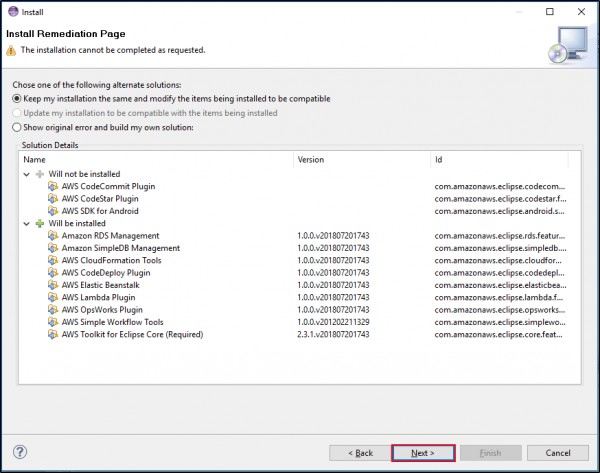
Task: Click the Name column header
Action: pos(156,160)
